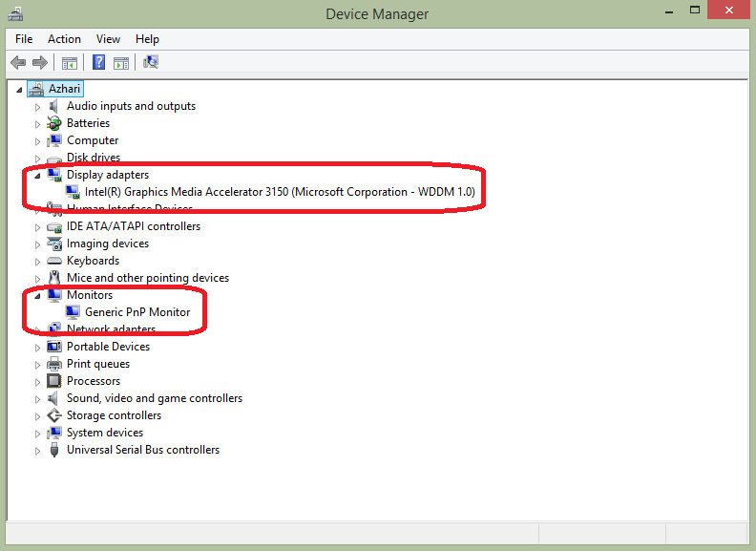The image size is (756, 551).
Task: Expand the System devices arrow
Action: (x=37, y=434)
